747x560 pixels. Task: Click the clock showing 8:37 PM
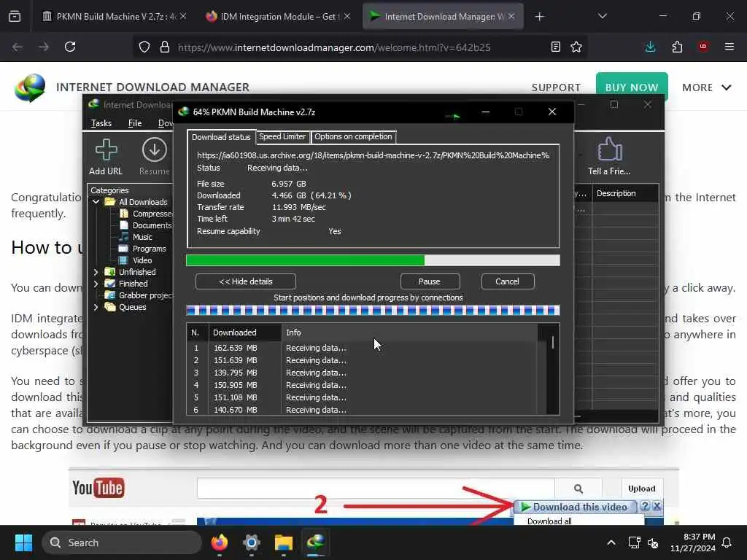(x=699, y=537)
